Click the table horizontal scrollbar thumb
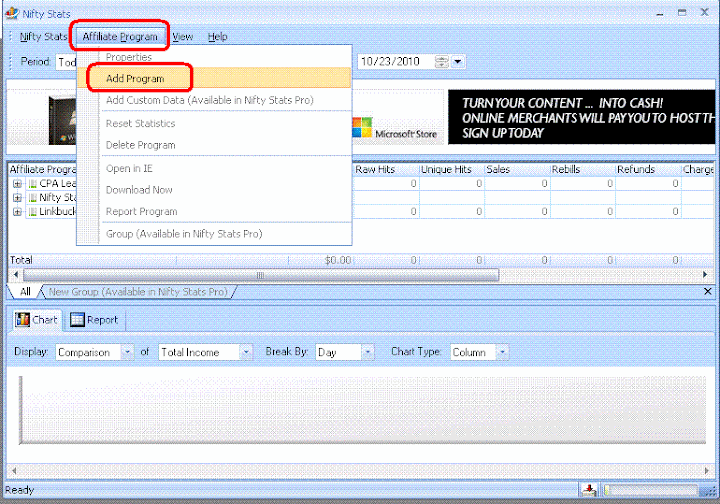720x504 pixels. pyautogui.click(x=261, y=275)
